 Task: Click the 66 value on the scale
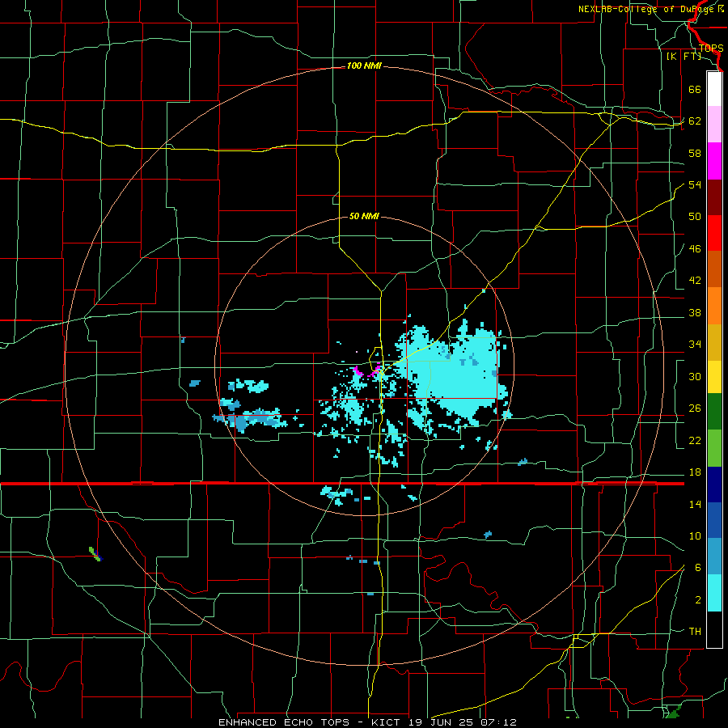point(695,89)
